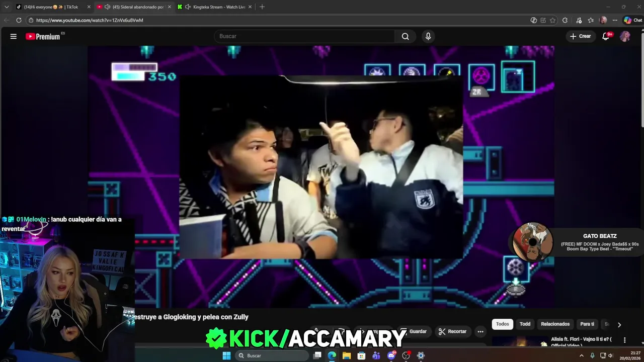This screenshot has height=362, width=644.
Task: Select the Para ti filter chip
Action: tap(587, 324)
